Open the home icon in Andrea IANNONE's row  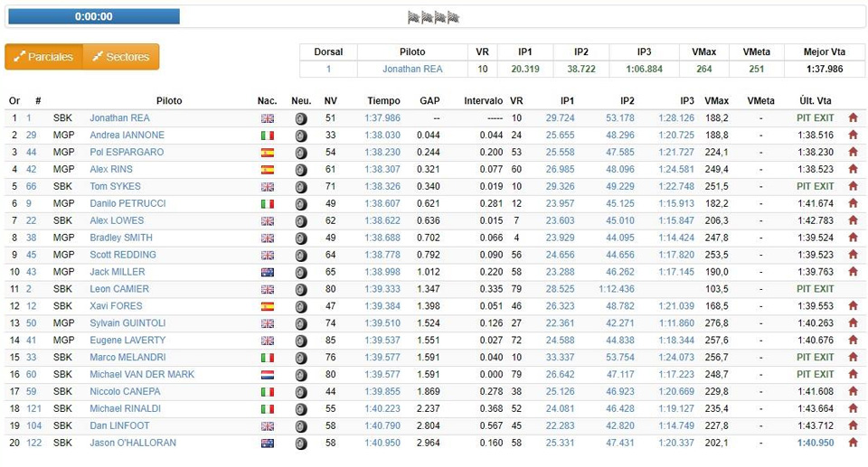[853, 135]
